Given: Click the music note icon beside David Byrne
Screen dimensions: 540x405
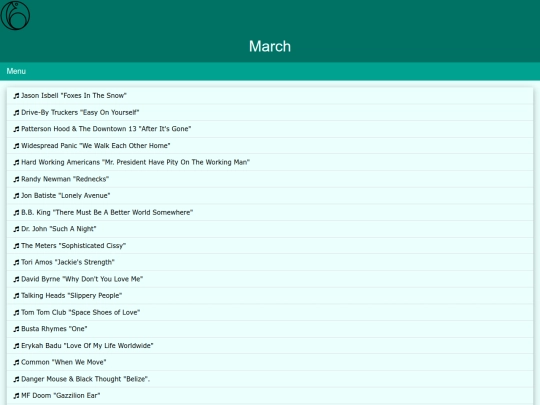Looking at the screenshot, I should point(16,279).
